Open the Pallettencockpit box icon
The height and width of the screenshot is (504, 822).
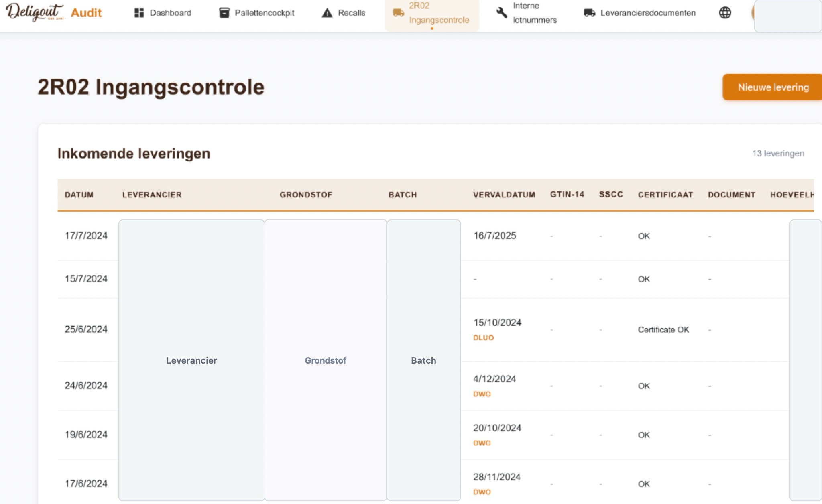(x=224, y=13)
